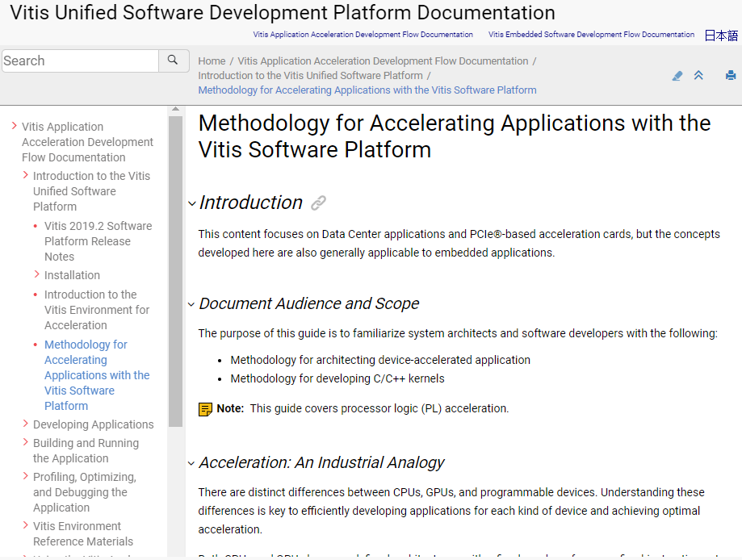Click the sidebar vertical scrollbar
This screenshot has height=560, width=742.
pyautogui.click(x=175, y=271)
